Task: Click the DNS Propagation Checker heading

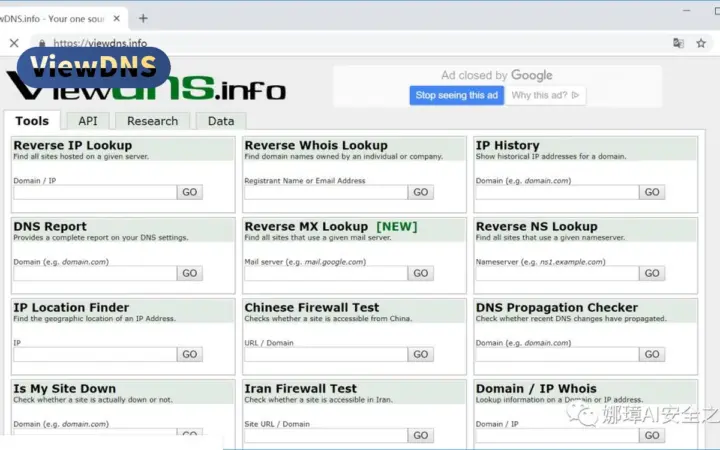Action: click(557, 307)
